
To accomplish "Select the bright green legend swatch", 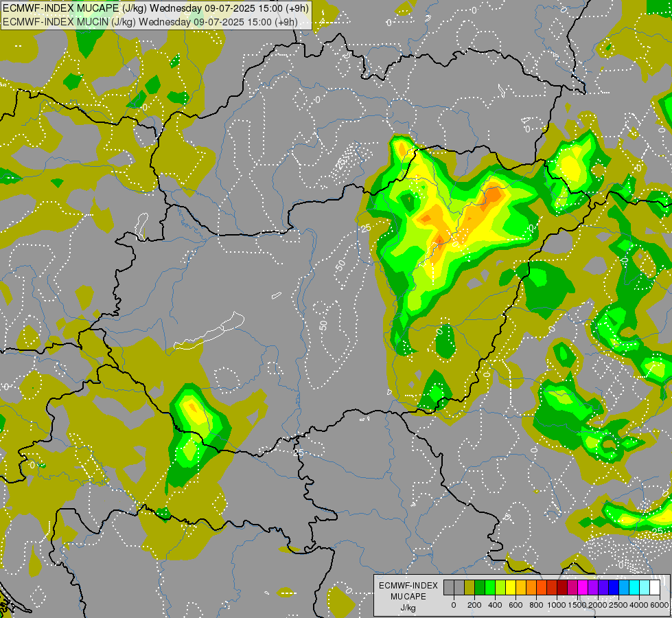I will tap(490, 587).
